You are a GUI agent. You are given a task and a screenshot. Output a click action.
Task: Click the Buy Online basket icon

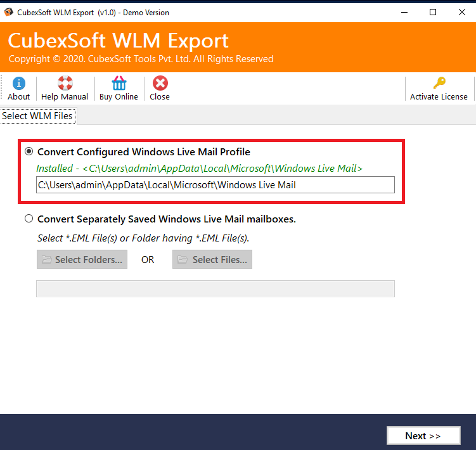(x=119, y=84)
